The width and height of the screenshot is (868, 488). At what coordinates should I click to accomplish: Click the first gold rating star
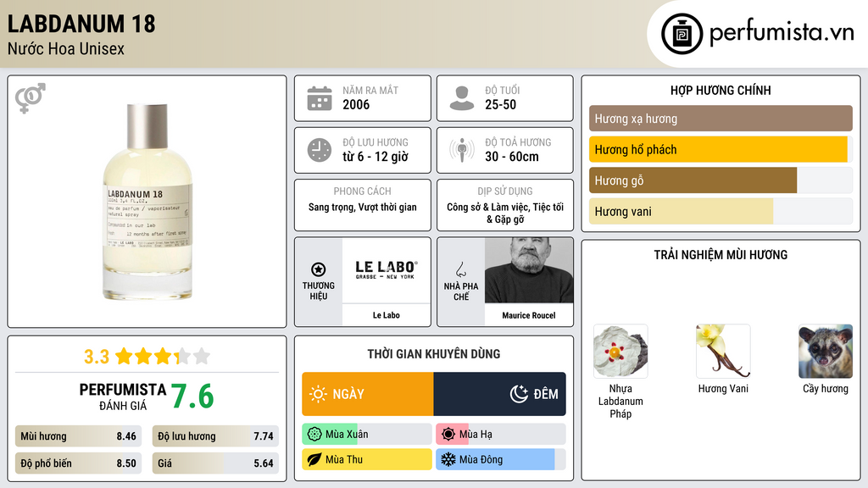tap(124, 356)
